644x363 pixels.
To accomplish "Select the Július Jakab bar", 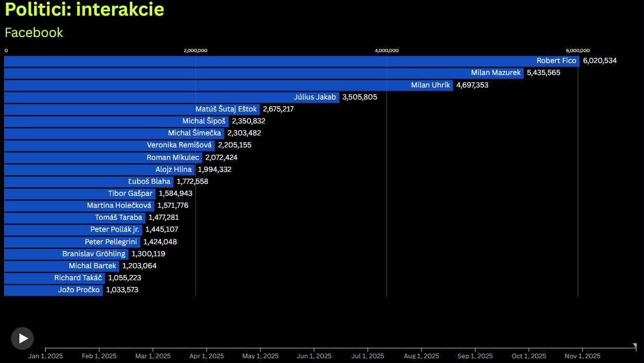I will 171,97.
